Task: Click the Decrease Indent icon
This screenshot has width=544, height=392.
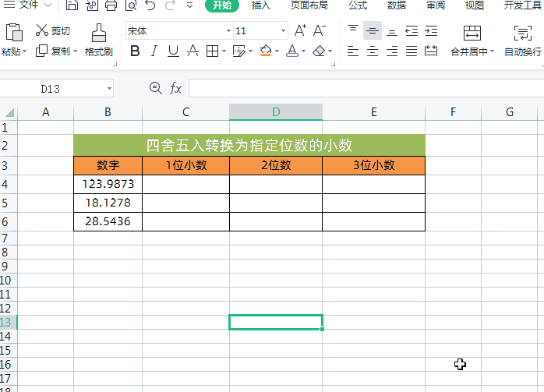Action: pyautogui.click(x=412, y=31)
